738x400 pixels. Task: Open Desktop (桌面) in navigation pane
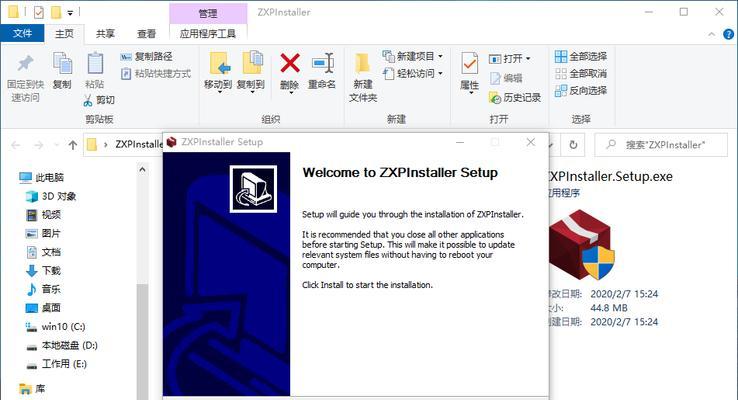pos(43,308)
